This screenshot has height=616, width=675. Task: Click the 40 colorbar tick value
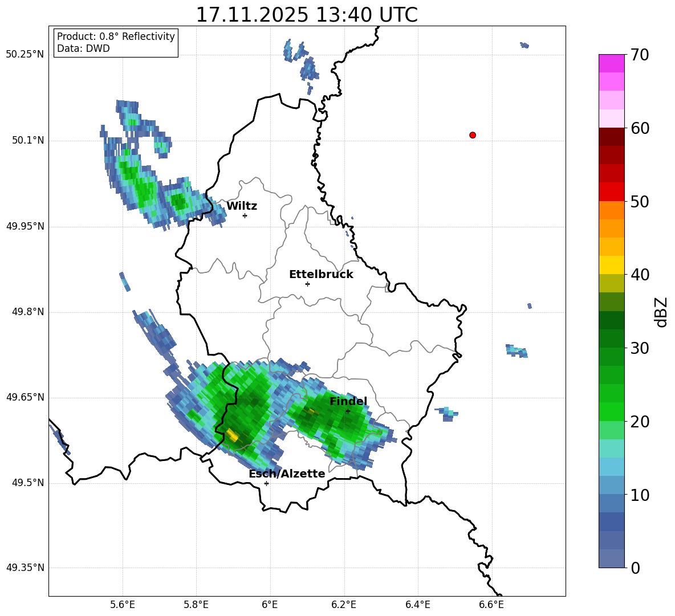pyautogui.click(x=640, y=275)
